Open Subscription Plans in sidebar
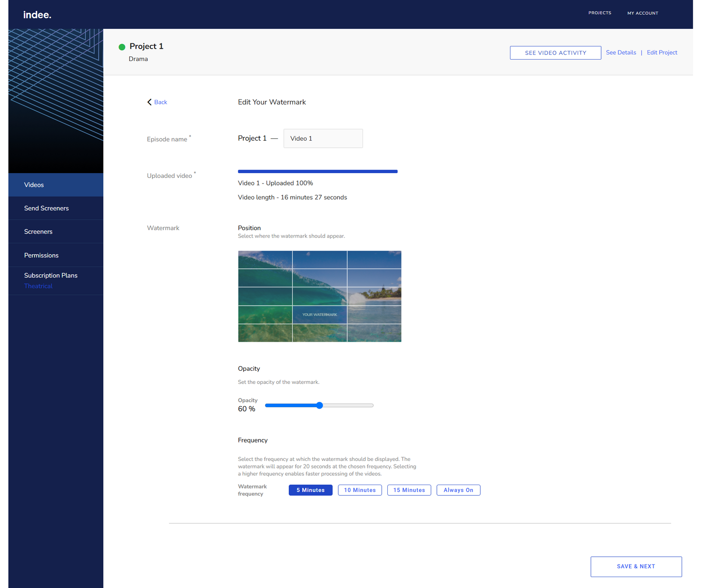701x588 pixels. (x=51, y=276)
